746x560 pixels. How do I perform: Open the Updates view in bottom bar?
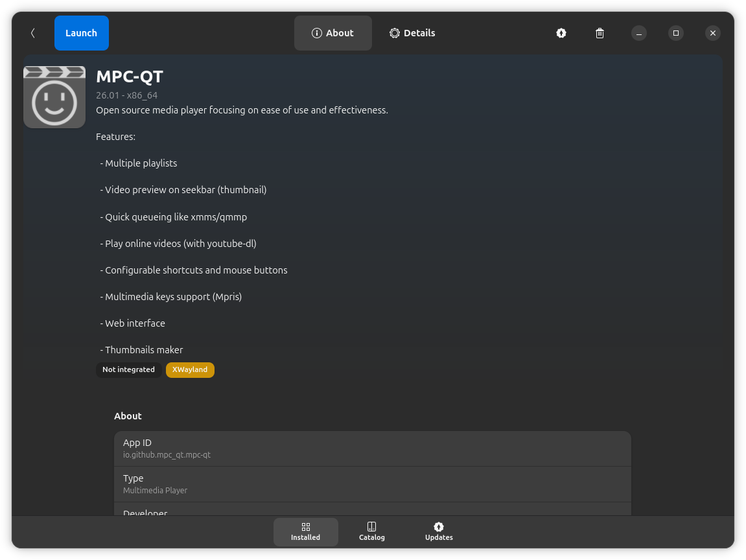click(x=439, y=531)
